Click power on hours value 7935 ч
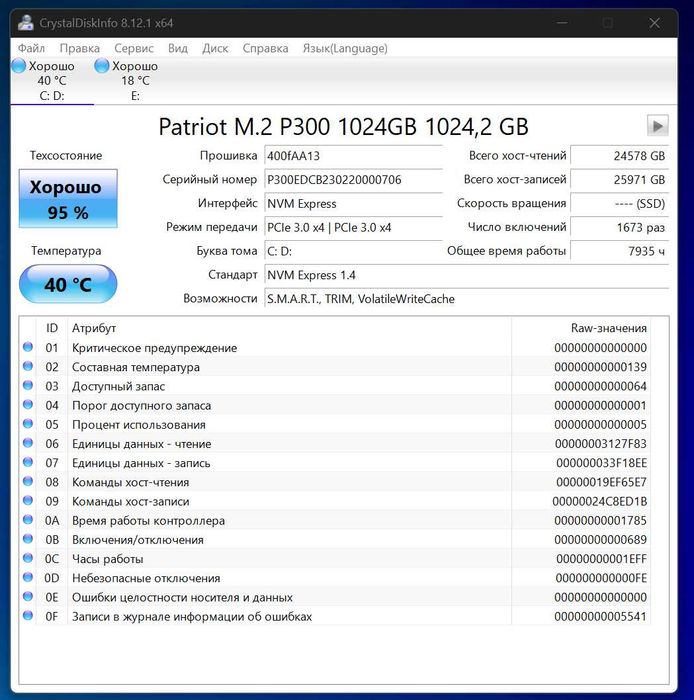 coord(619,251)
